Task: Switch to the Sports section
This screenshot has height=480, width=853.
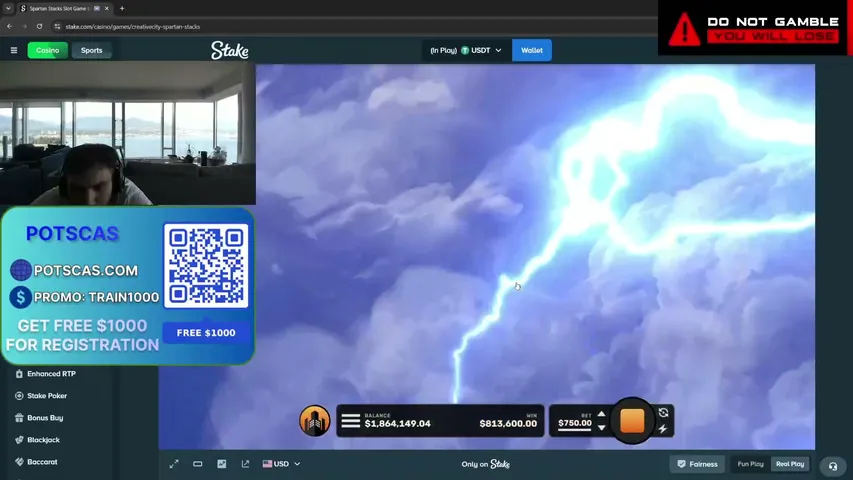Action: coord(91,51)
